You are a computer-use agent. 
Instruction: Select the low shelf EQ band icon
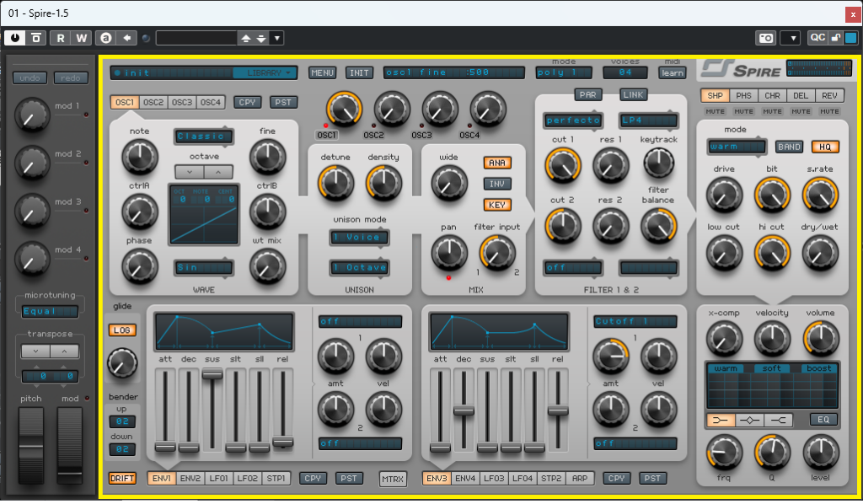click(x=721, y=420)
